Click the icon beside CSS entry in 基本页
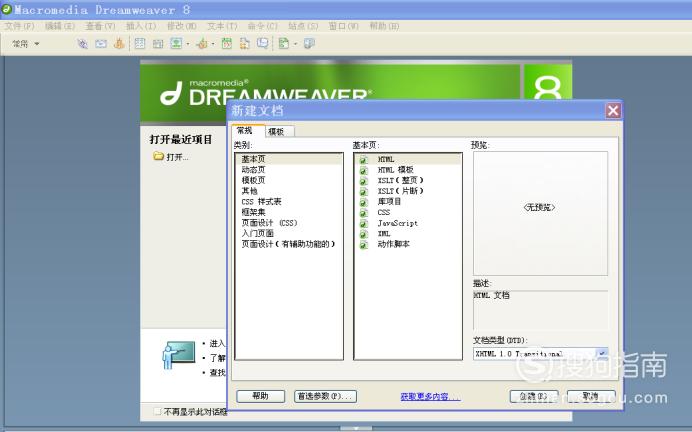Viewport: 692px width, 432px height. 363,213
